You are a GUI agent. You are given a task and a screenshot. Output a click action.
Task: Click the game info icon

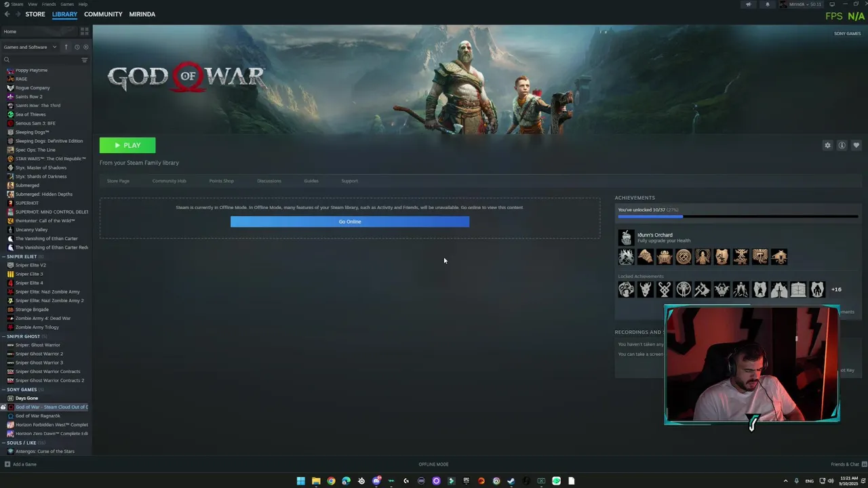coord(842,145)
